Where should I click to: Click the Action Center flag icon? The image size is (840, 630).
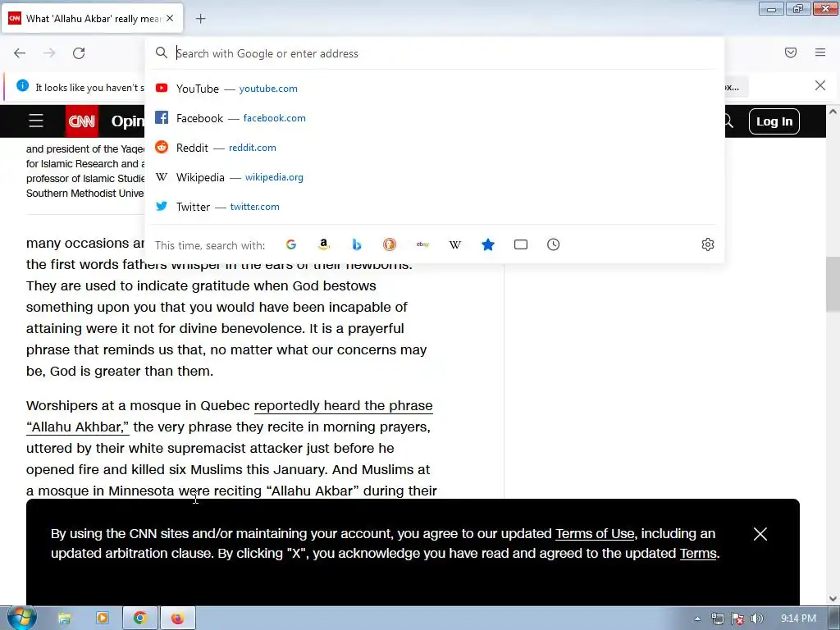737,619
